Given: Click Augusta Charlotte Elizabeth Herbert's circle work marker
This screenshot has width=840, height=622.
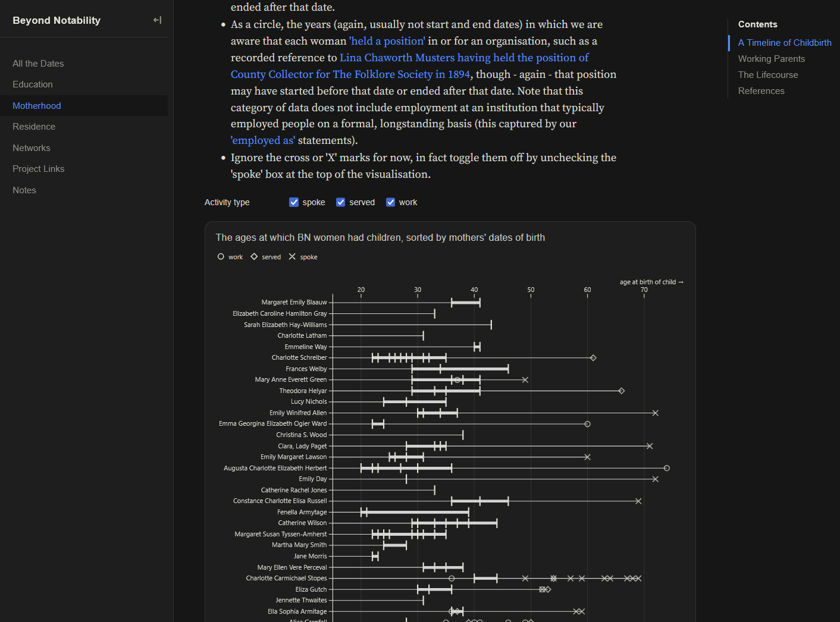Looking at the screenshot, I should (x=667, y=469).
